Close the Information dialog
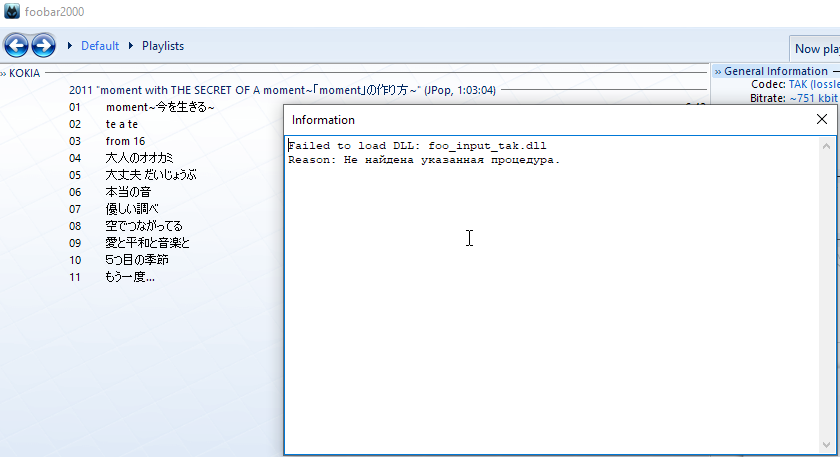 click(822, 119)
